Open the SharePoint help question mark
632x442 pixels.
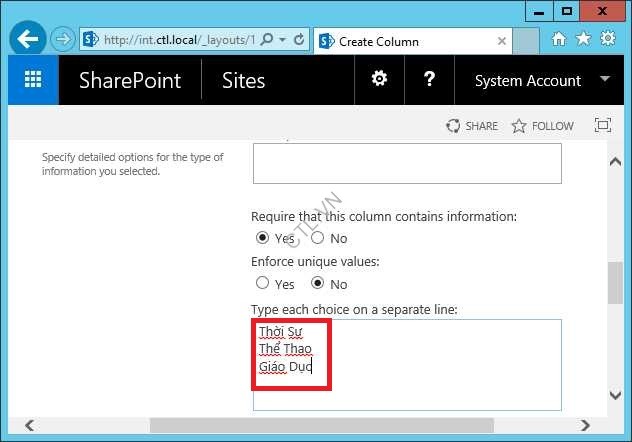429,80
